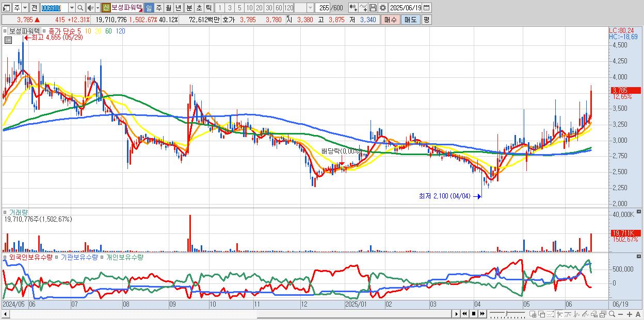Toggle the '신' indicator button
The height and width of the screenshot is (320, 644).
[105, 8]
